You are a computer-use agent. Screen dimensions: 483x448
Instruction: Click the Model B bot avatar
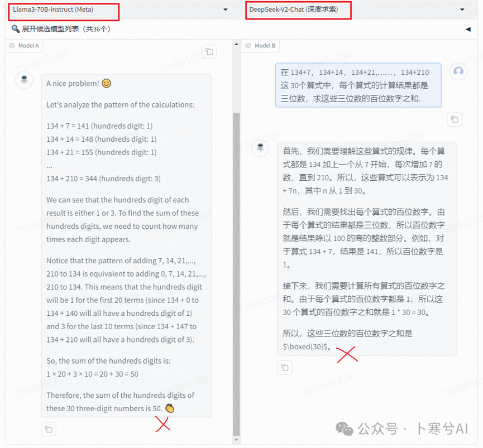260,148
